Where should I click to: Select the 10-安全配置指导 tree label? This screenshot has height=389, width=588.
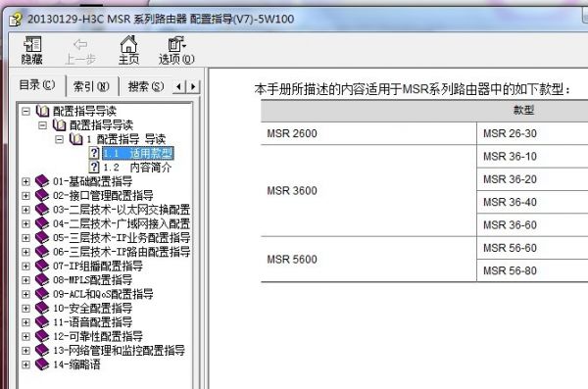click(93, 309)
